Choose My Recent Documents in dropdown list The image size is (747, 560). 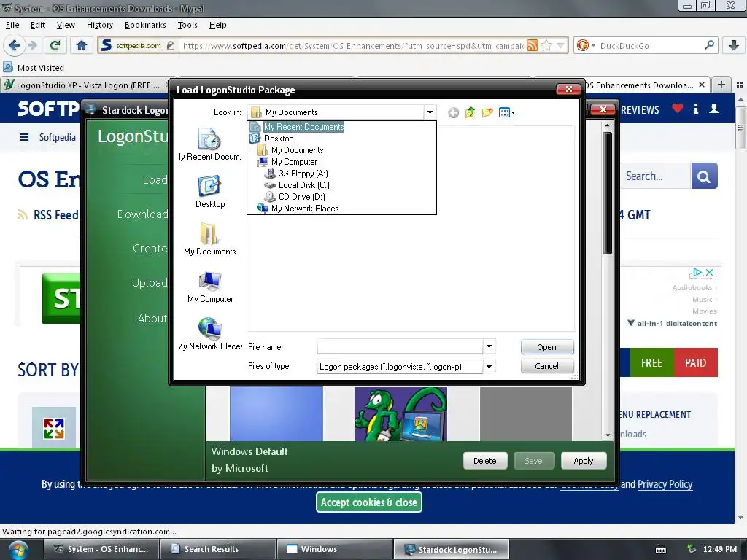click(303, 127)
